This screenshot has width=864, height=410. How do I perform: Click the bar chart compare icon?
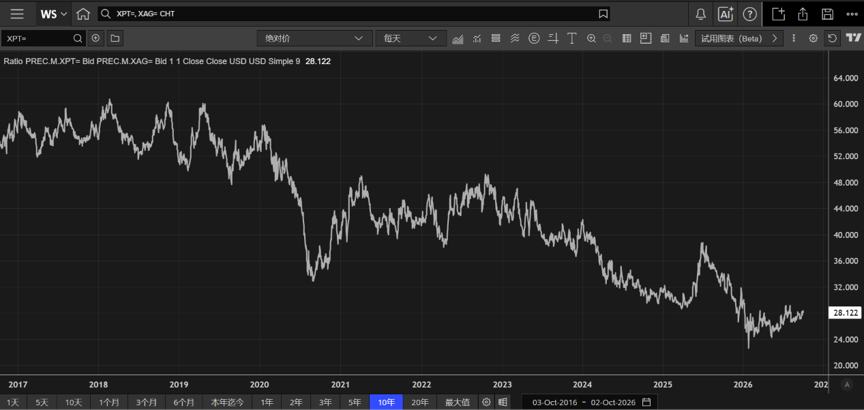coord(684,38)
